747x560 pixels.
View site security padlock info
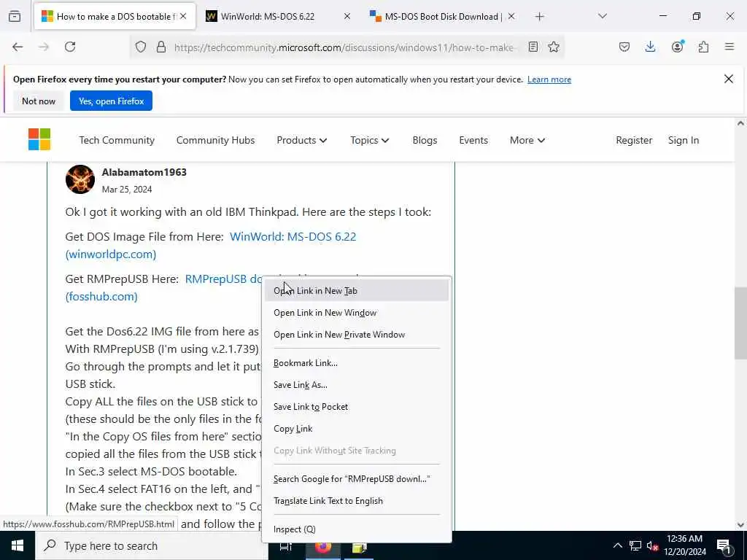161,47
